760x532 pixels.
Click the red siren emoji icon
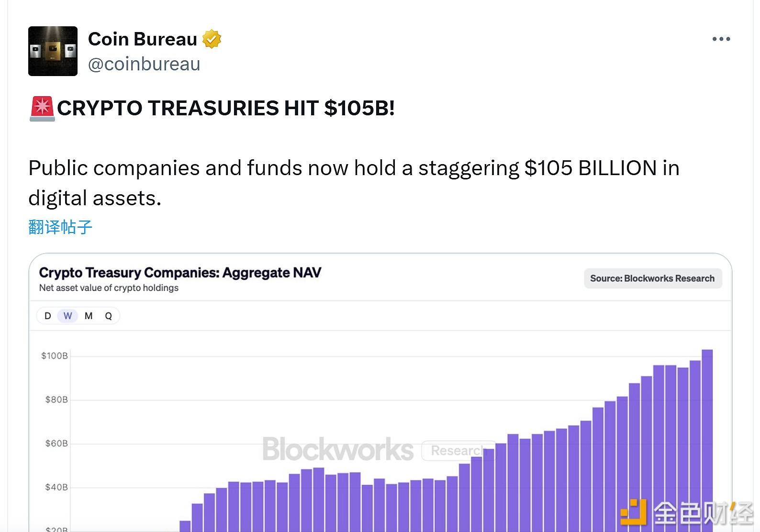coord(42,109)
